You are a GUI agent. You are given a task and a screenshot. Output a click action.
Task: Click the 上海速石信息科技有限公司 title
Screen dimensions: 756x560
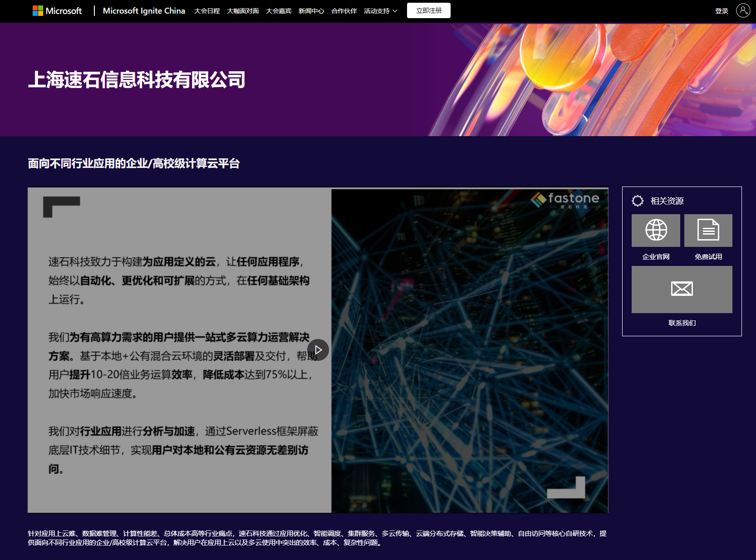(137, 80)
